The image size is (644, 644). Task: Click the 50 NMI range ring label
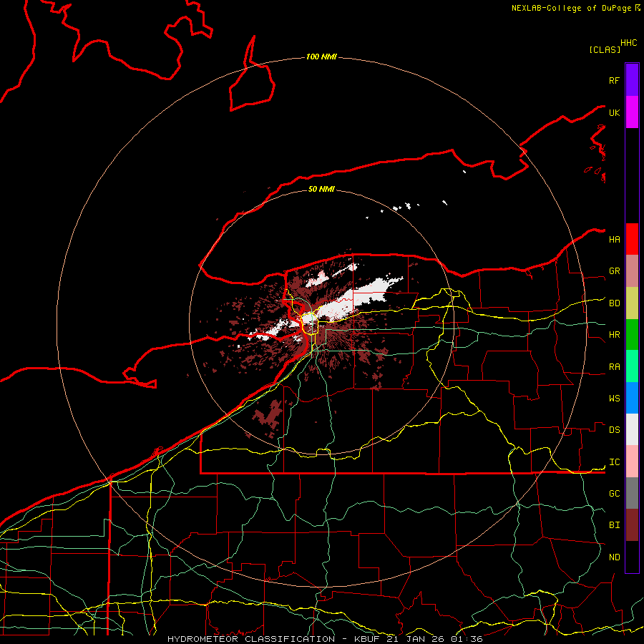click(321, 189)
